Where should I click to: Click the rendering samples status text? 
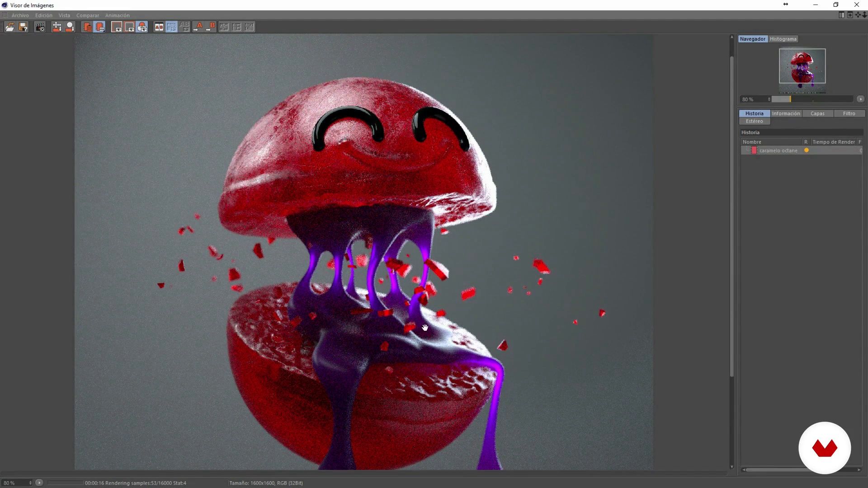coord(136,483)
